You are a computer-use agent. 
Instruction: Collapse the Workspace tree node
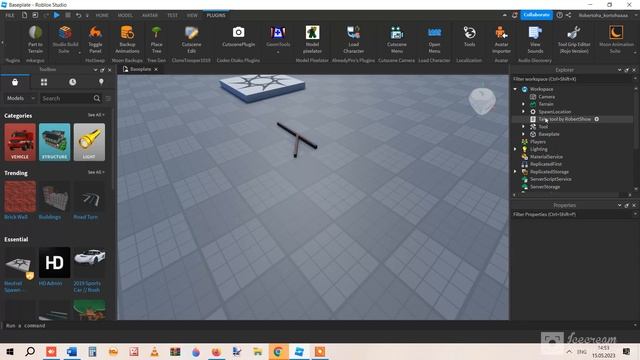[x=515, y=89]
